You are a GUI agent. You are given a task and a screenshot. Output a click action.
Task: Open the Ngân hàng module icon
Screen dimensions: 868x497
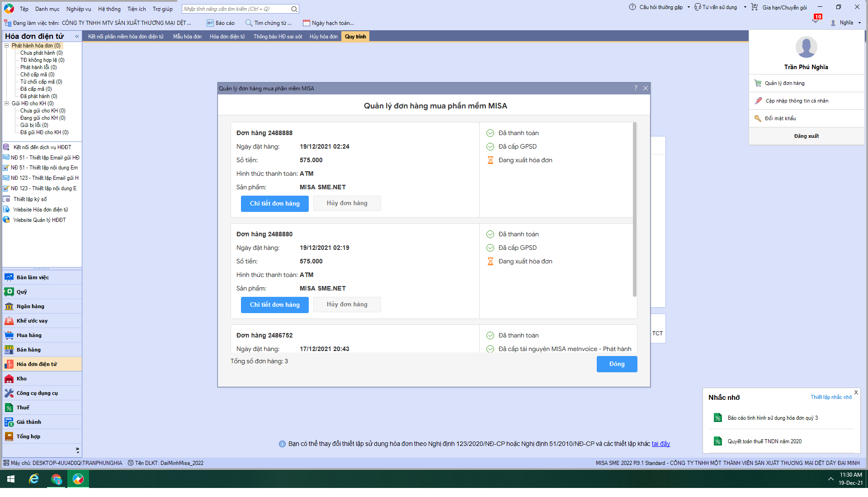(9, 306)
